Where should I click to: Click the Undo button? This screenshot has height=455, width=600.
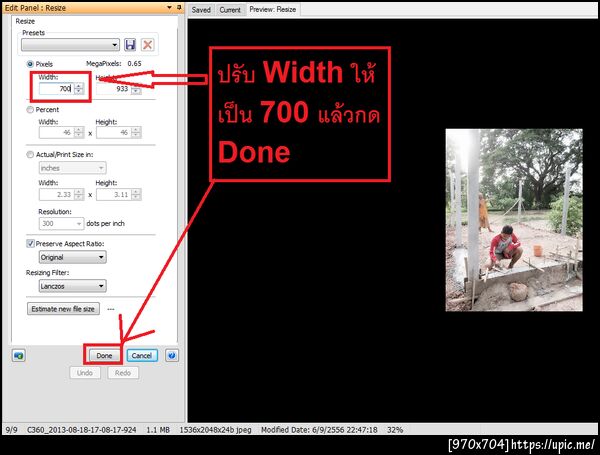point(85,373)
